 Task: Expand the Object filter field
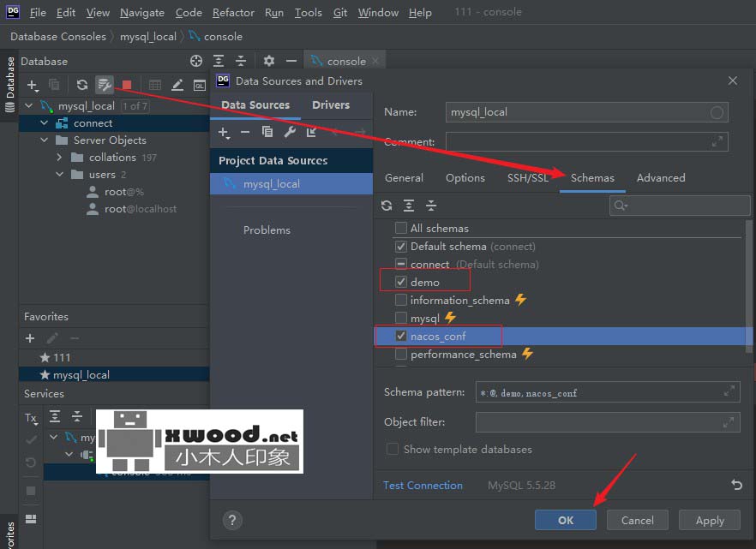(729, 422)
